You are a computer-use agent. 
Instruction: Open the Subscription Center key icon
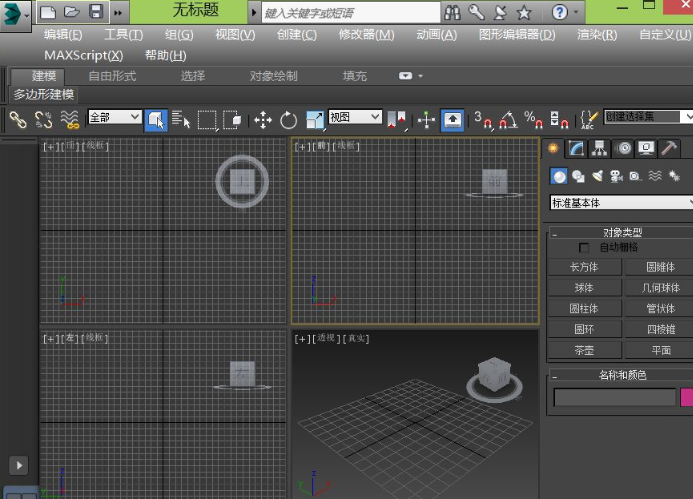pyautogui.click(x=476, y=12)
